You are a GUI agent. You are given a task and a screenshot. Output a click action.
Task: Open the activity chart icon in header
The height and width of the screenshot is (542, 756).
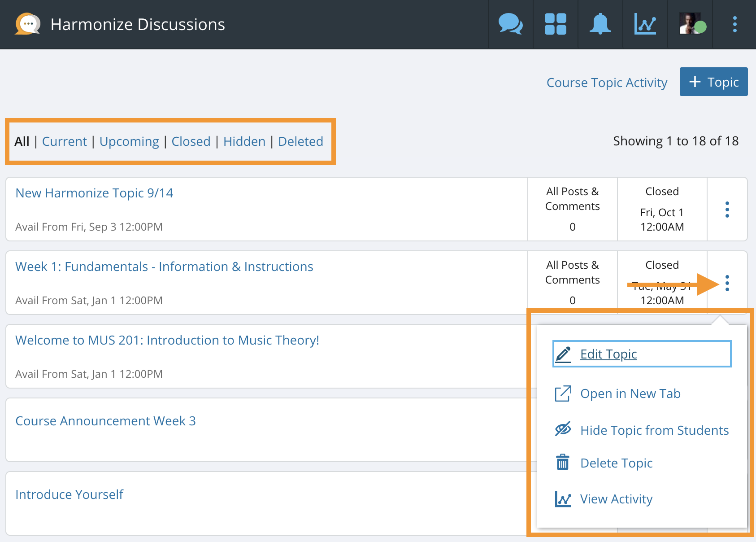645,24
